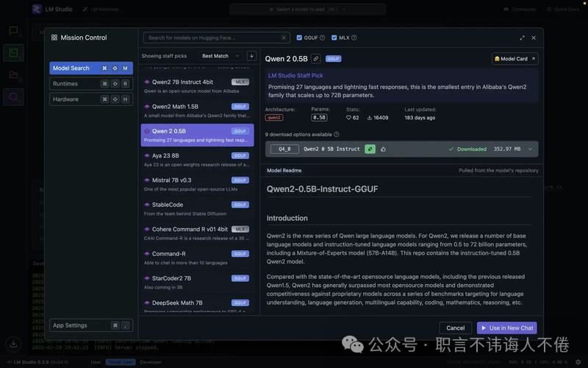The image size is (588, 368).
Task: Click the Downloaded status label
Action: [x=467, y=149]
